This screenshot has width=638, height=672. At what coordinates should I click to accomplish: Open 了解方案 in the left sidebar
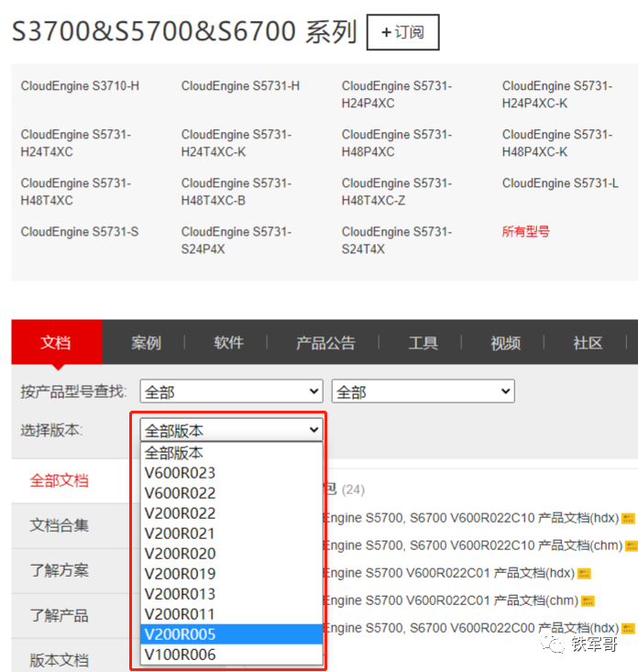coord(60,570)
